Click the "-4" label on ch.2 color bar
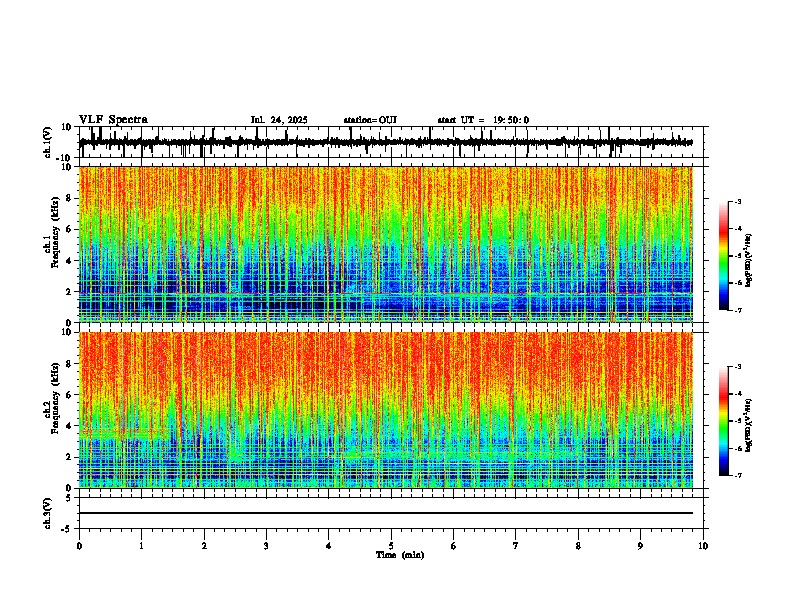Image resolution: width=792 pixels, height=612 pixels. [x=738, y=394]
